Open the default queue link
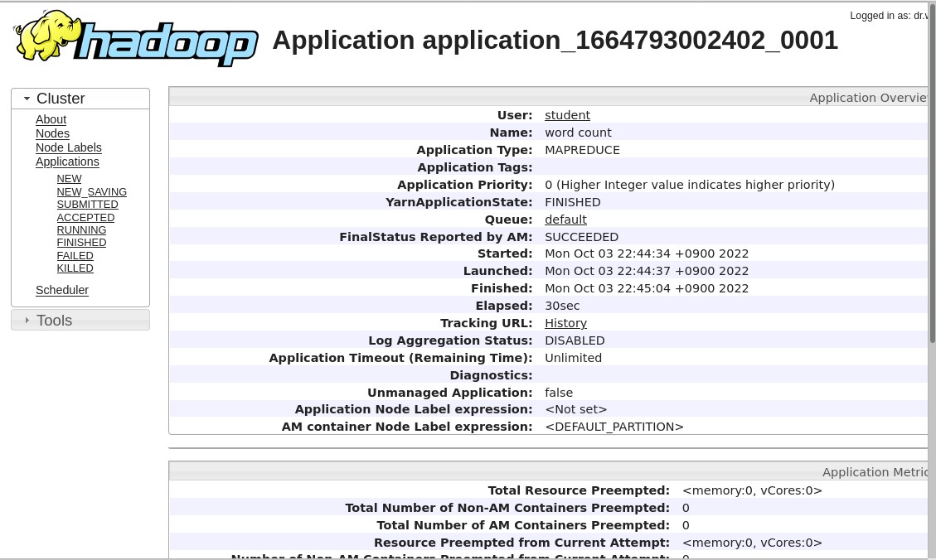 coord(566,220)
